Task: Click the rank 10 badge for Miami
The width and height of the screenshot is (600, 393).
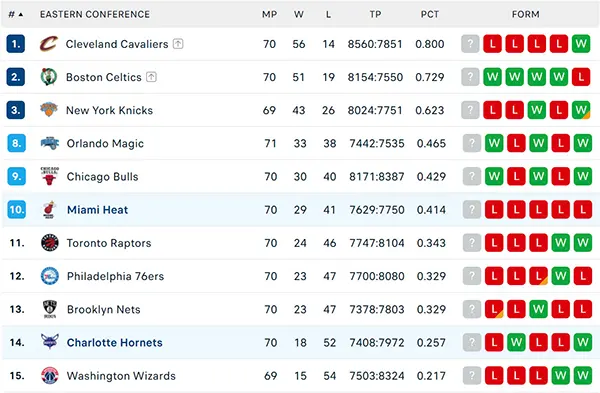Action: pos(16,210)
